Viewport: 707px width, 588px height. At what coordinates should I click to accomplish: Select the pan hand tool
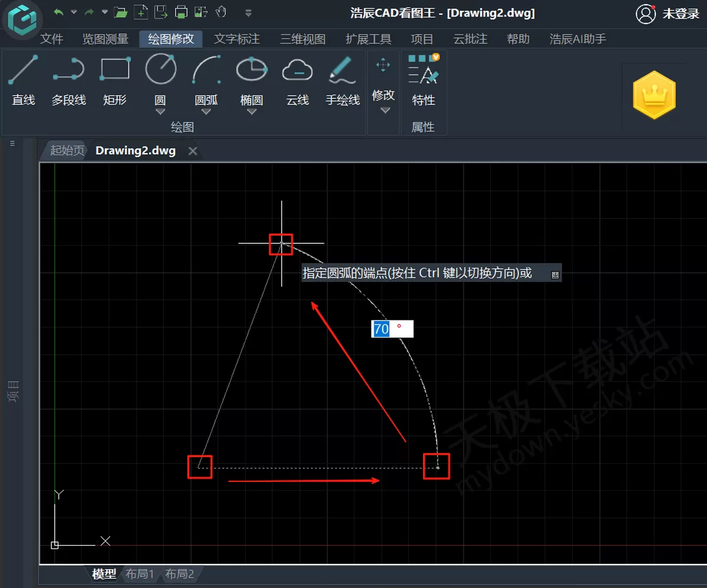tap(221, 12)
